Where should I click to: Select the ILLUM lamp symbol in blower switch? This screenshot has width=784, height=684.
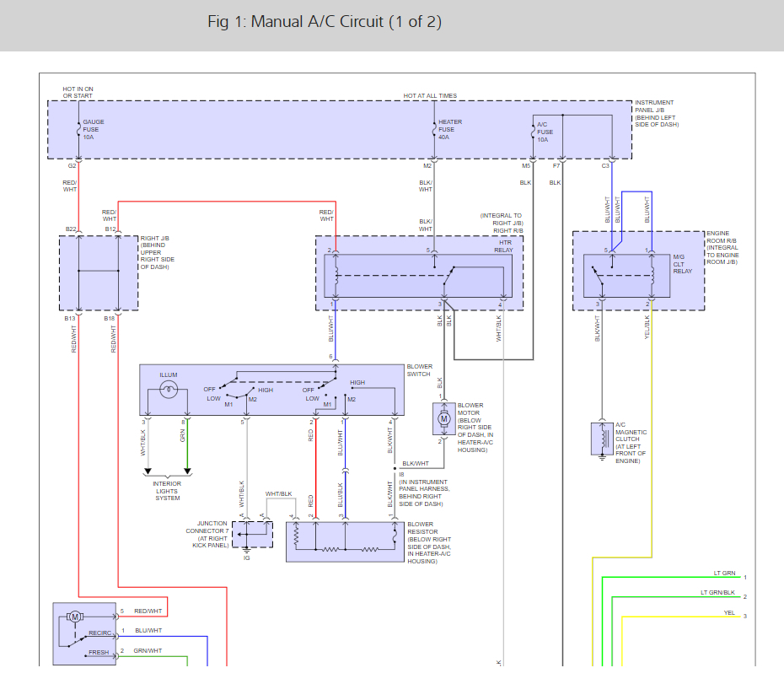click(168, 389)
